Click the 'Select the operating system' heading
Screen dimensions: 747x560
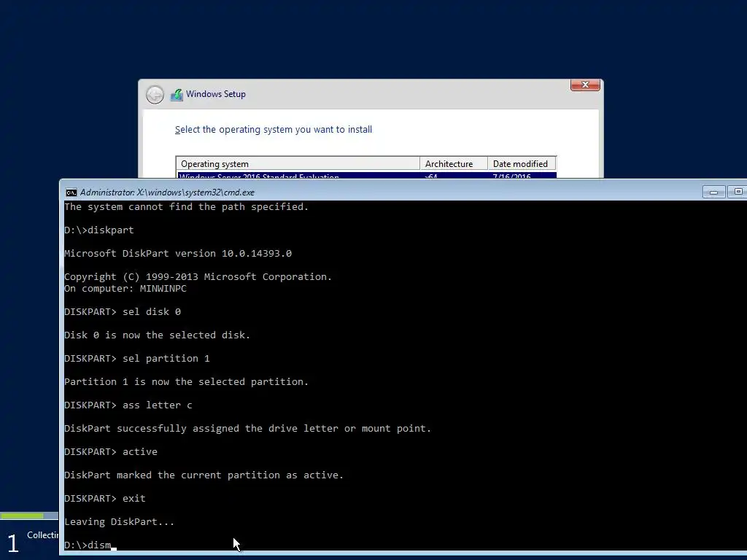pos(274,130)
